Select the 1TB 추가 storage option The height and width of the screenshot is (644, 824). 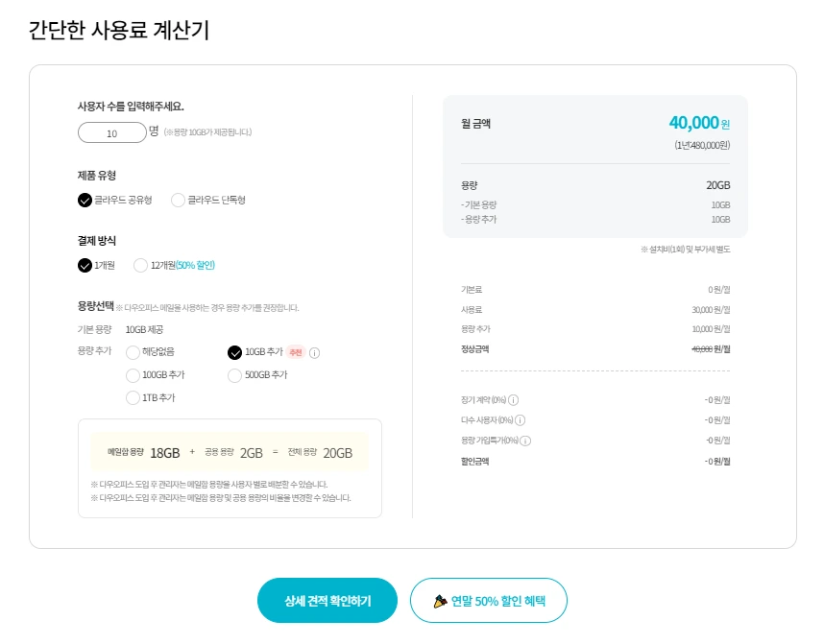133,397
